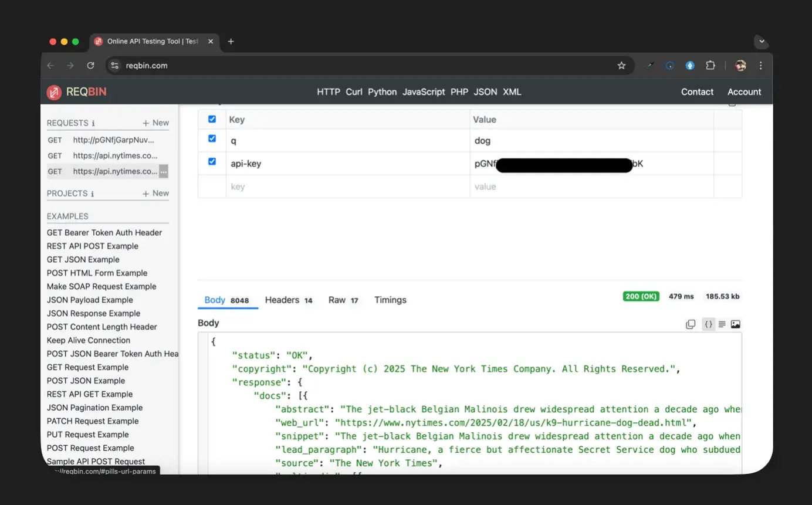This screenshot has height=505, width=812.
Task: Click the info icon next to REQUESTS
Action: (93, 123)
